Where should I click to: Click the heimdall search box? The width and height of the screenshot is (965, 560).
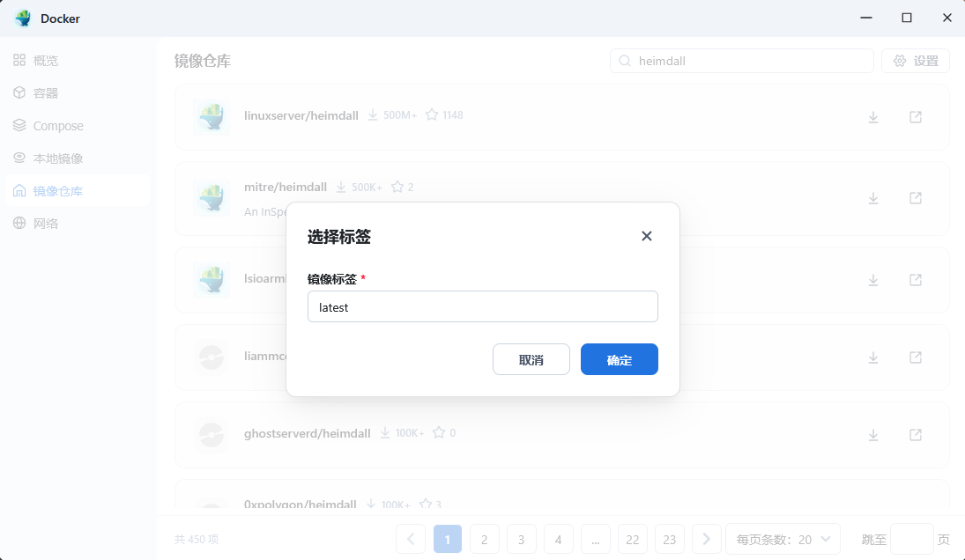[x=742, y=61]
